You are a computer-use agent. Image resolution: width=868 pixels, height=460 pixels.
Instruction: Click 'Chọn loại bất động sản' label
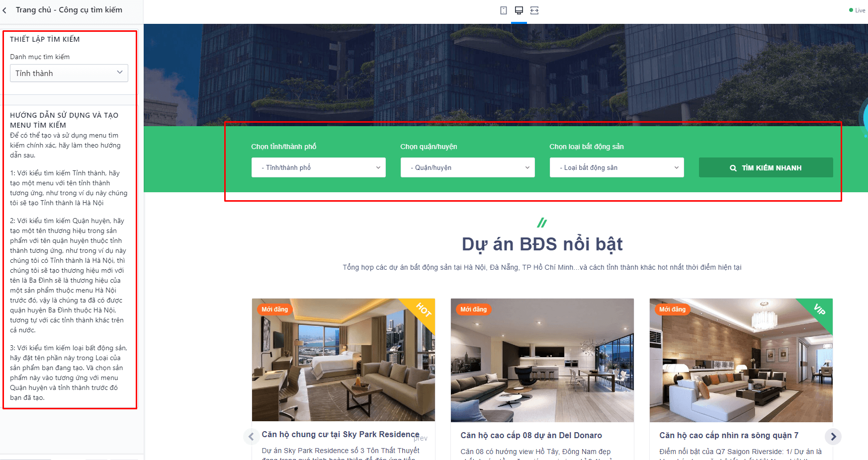(587, 147)
